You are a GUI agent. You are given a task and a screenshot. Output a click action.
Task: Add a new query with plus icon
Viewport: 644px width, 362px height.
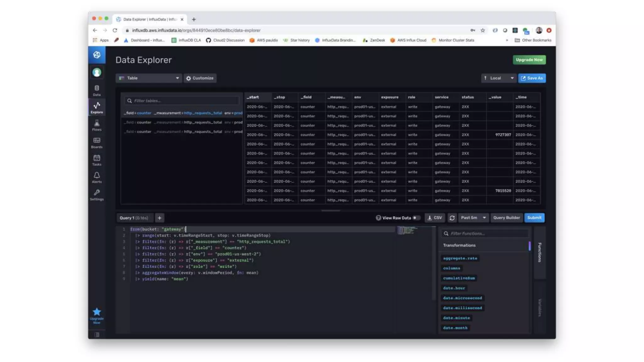point(159,218)
